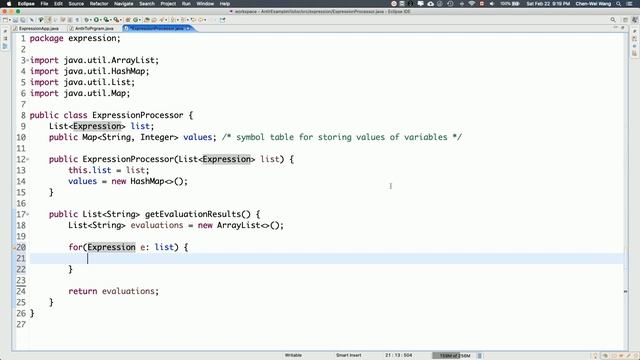Screen dimensions: 640x360
Task: Click the 21 : 13 : 504 cursor position
Action: click(x=398, y=355)
